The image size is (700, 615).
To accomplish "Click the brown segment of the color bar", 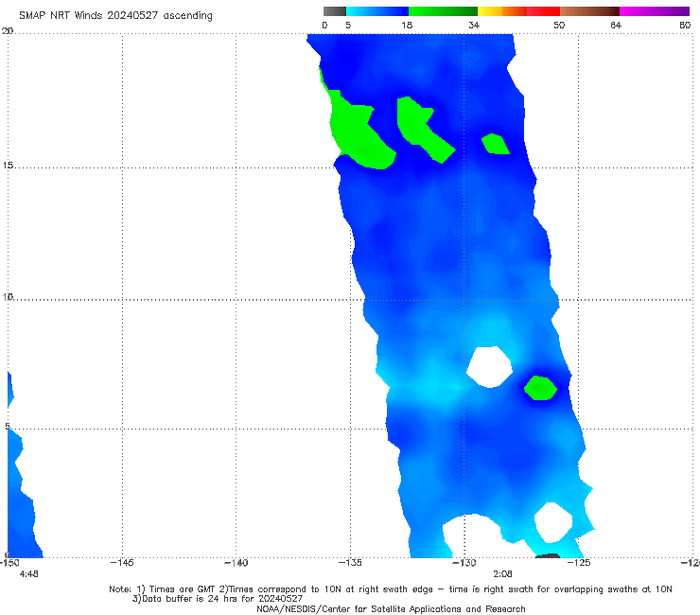I will pyautogui.click(x=589, y=11).
